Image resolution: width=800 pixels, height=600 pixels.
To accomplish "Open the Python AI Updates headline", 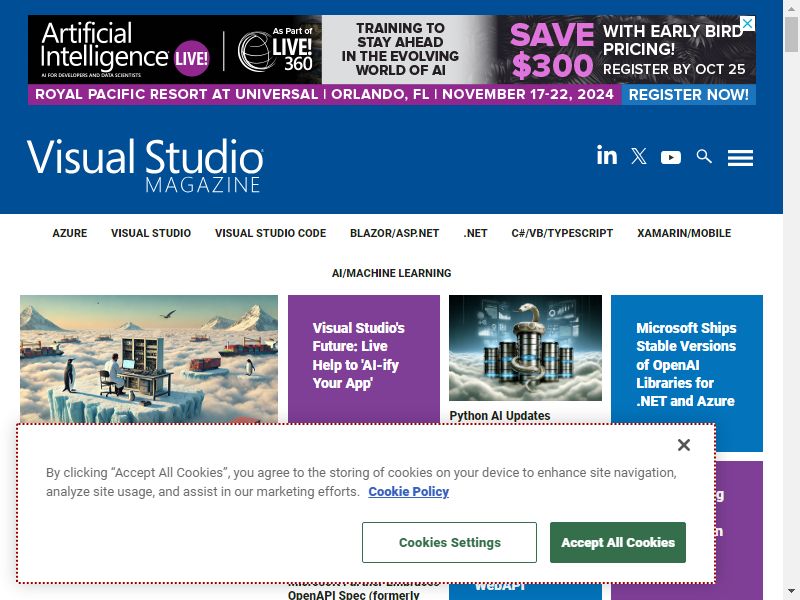I will click(500, 416).
